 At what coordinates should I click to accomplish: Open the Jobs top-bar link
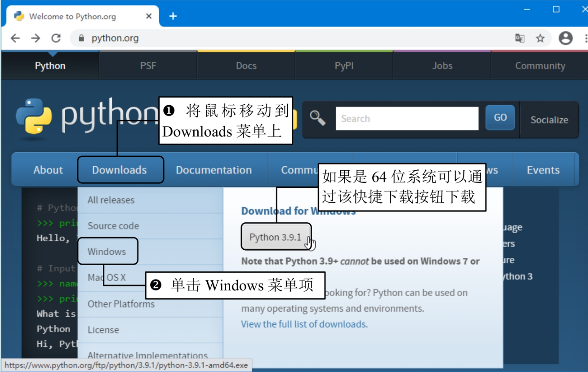tap(442, 66)
